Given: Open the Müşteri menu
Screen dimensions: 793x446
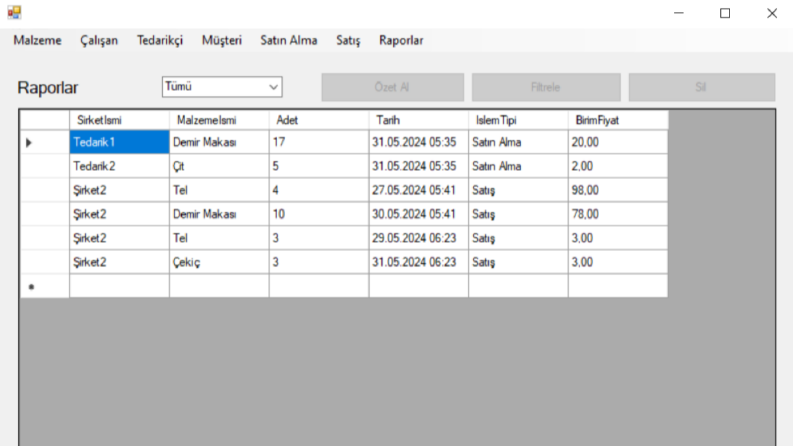Looking at the screenshot, I should click(222, 40).
